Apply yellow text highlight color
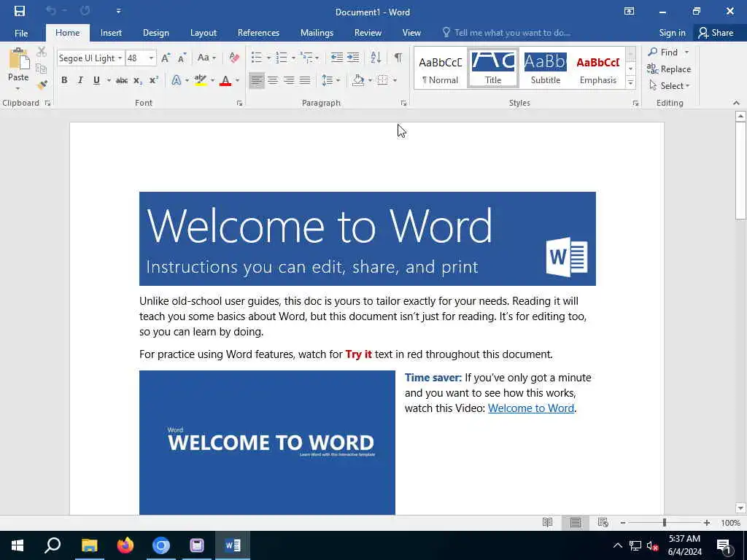Viewport: 747px width, 560px height. 201,80
